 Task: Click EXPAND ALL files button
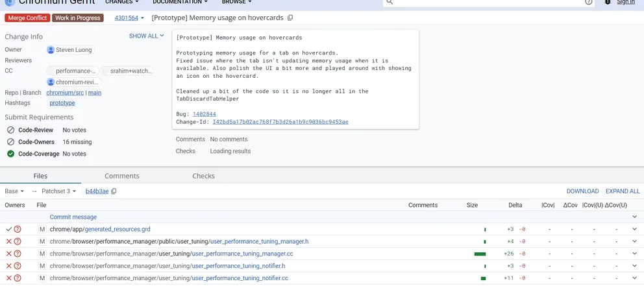pyautogui.click(x=623, y=191)
